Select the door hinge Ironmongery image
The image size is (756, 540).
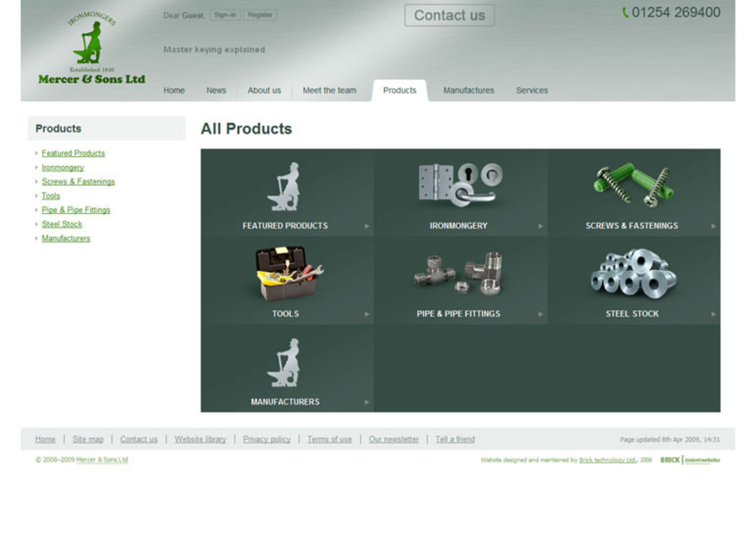pyautogui.click(x=460, y=185)
